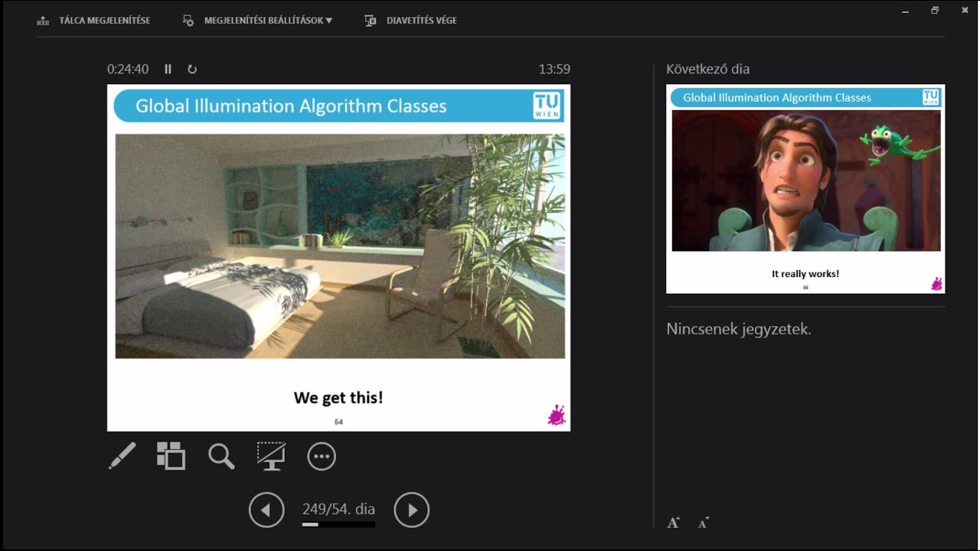
Task: Open more slide show options ellipsis
Action: (322, 457)
